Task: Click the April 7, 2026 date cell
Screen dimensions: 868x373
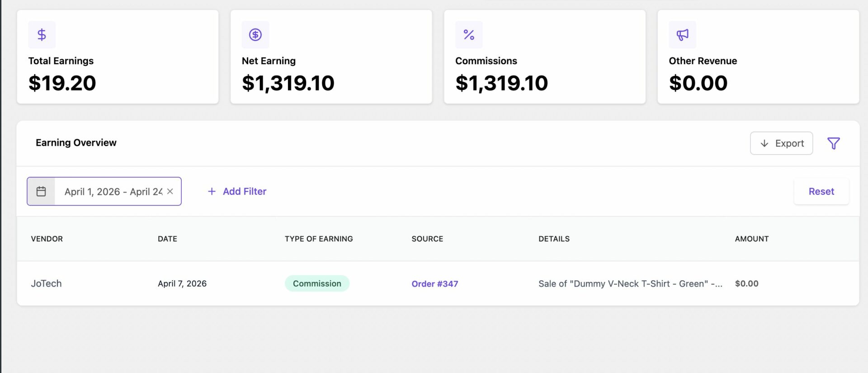Action: [182, 283]
